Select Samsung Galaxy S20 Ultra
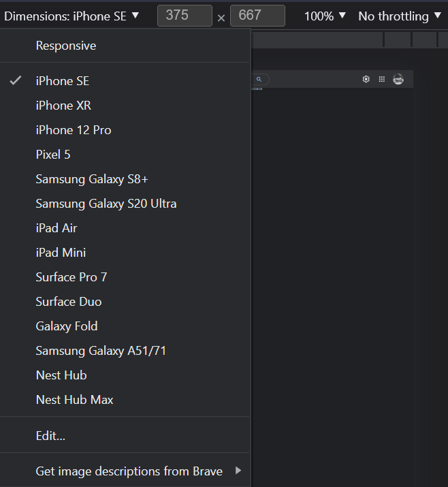The height and width of the screenshot is (487, 448). pos(106,204)
